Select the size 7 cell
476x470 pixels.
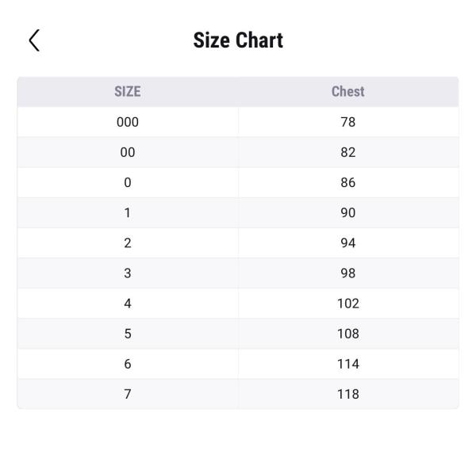(x=127, y=394)
